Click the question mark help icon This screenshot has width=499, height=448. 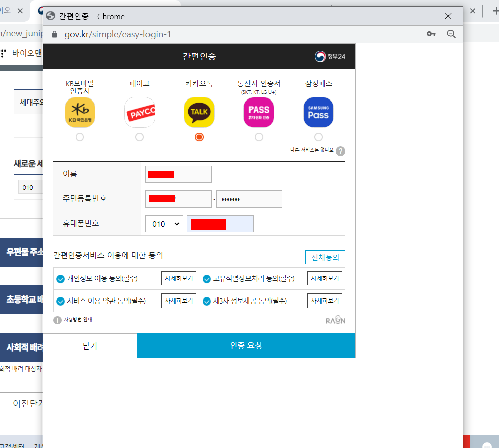pyautogui.click(x=340, y=151)
